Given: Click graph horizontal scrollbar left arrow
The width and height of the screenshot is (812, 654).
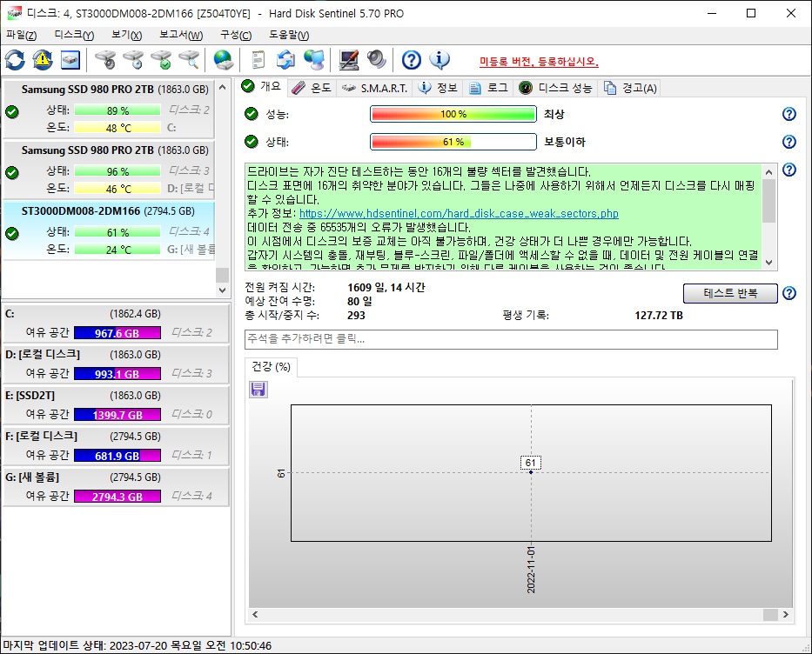Looking at the screenshot, I should 255,614.
